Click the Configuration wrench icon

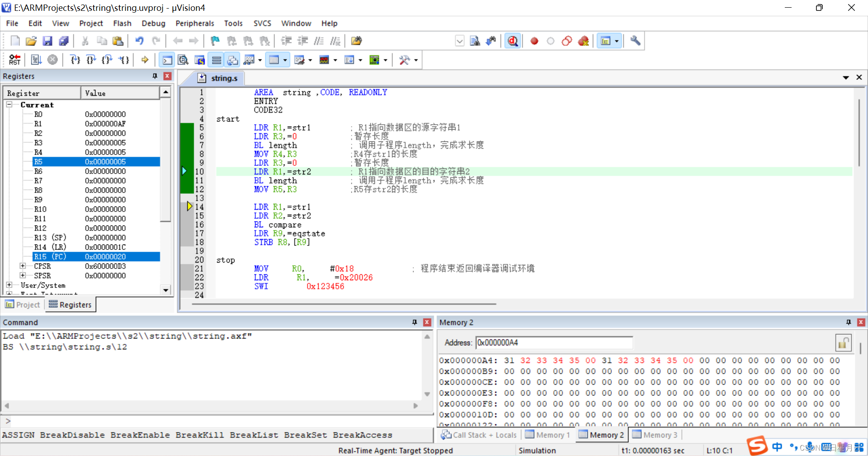tap(635, 41)
